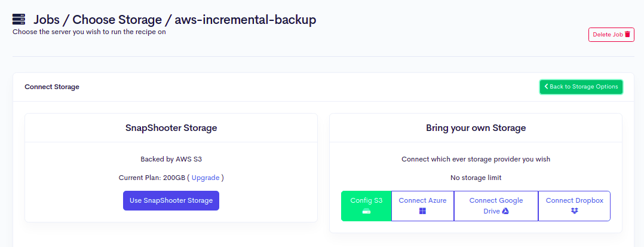Click the No storage limit text
Viewport: 644px width, 247px height.
pyautogui.click(x=476, y=178)
